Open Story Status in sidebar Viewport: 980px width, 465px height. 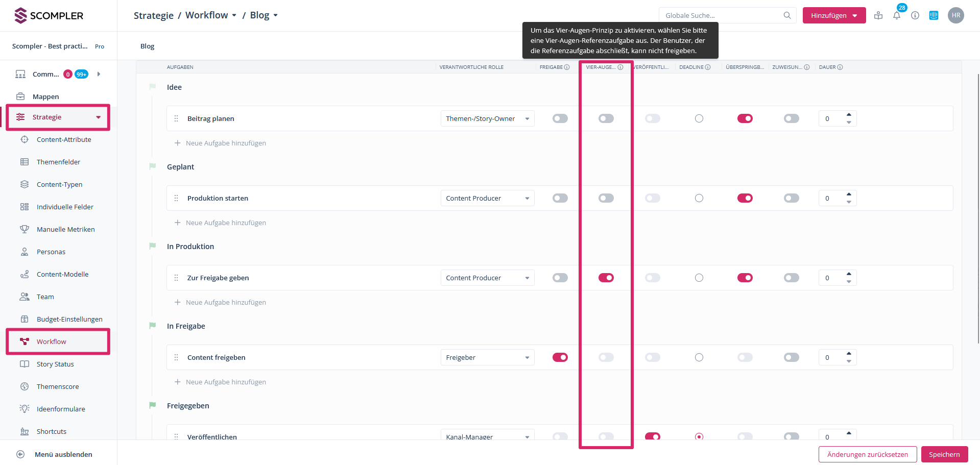[x=55, y=364]
